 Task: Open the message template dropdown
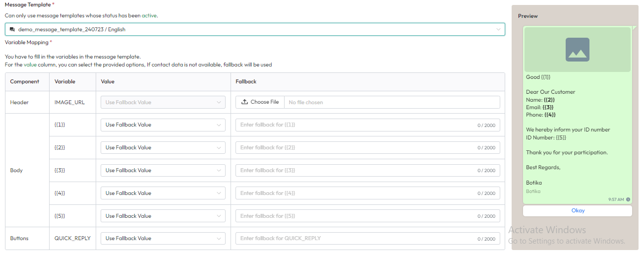point(255,30)
